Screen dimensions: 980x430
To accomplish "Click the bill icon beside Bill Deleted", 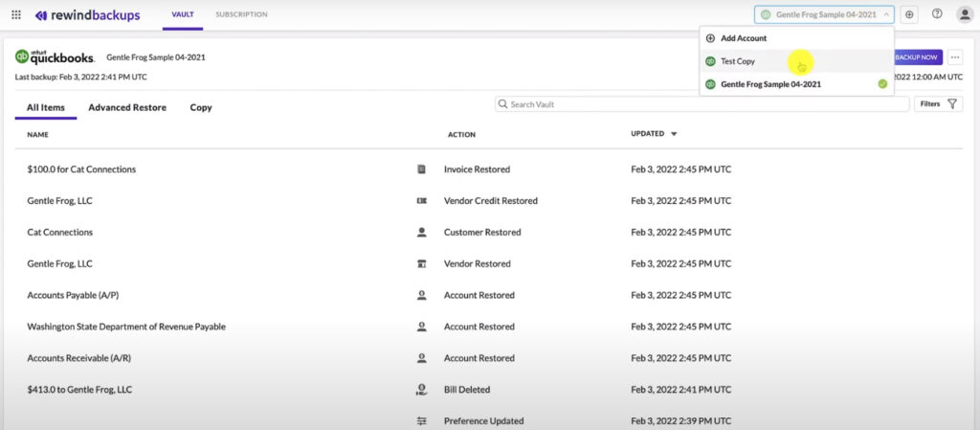I will point(421,390).
